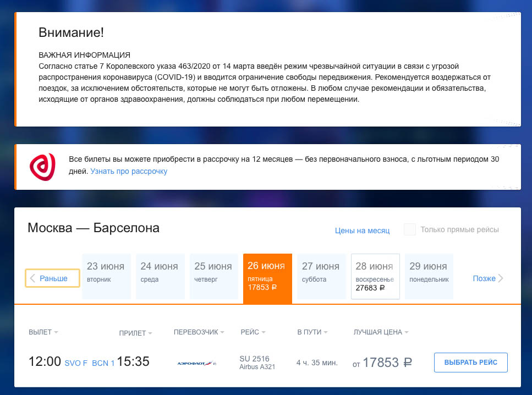Open the Цены на месяц link
Screen dimensions: 532x395
coord(362,231)
